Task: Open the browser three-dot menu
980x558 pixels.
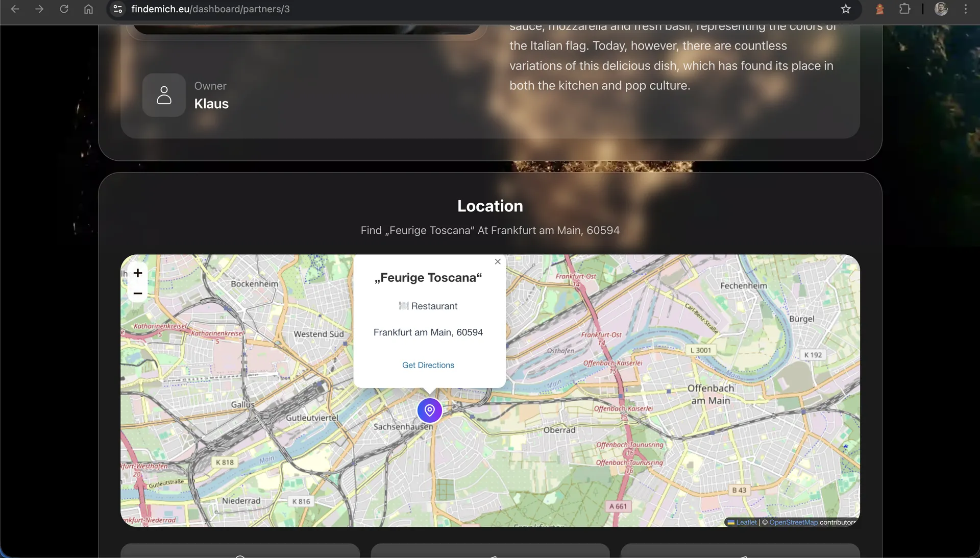Action: [x=965, y=9]
